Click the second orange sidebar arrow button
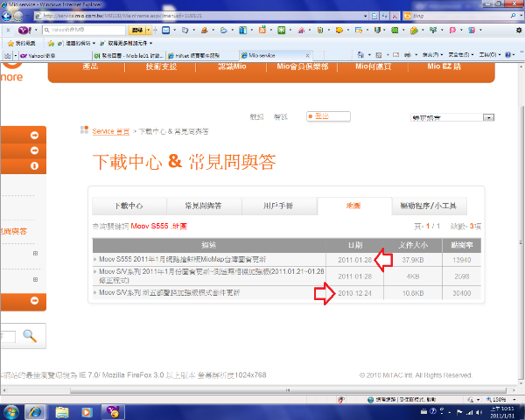The height and width of the screenshot is (420, 525). pyautogui.click(x=34, y=150)
